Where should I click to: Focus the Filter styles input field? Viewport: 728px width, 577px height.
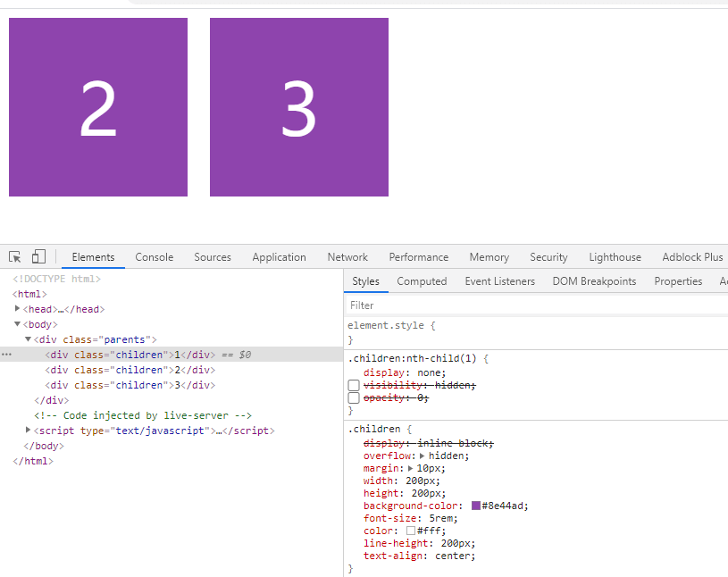coord(537,305)
